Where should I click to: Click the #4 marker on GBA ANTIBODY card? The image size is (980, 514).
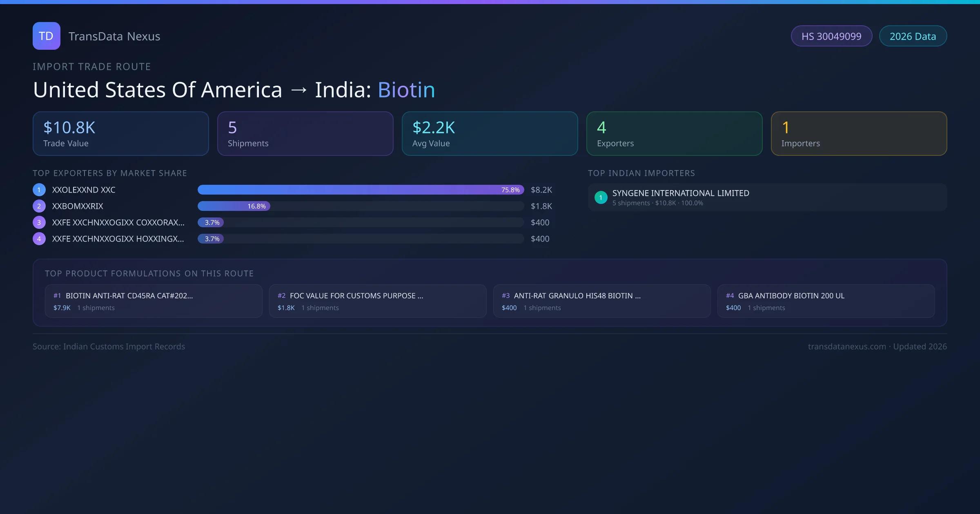730,295
